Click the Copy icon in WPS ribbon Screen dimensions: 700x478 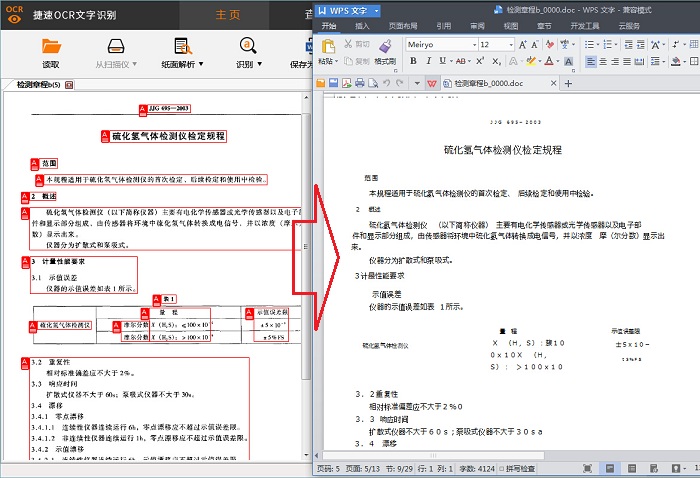(348, 61)
